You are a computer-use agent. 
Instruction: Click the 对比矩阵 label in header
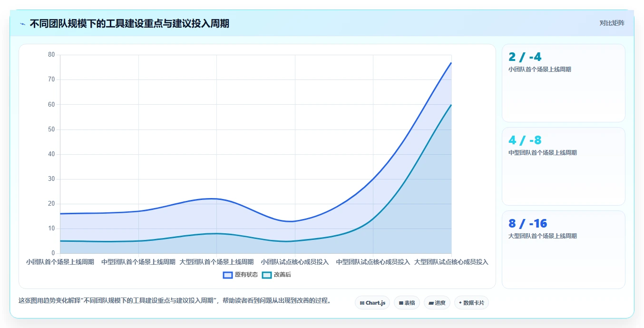[612, 23]
